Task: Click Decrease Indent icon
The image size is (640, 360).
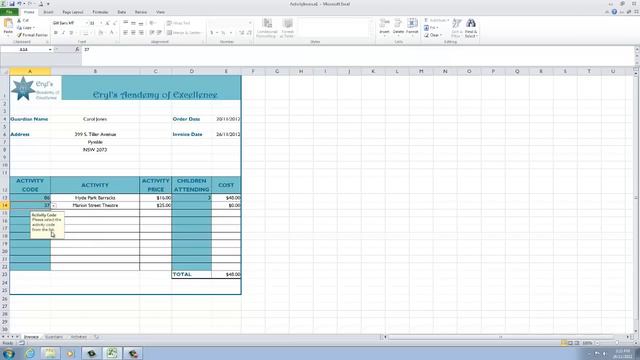Action: click(152, 33)
